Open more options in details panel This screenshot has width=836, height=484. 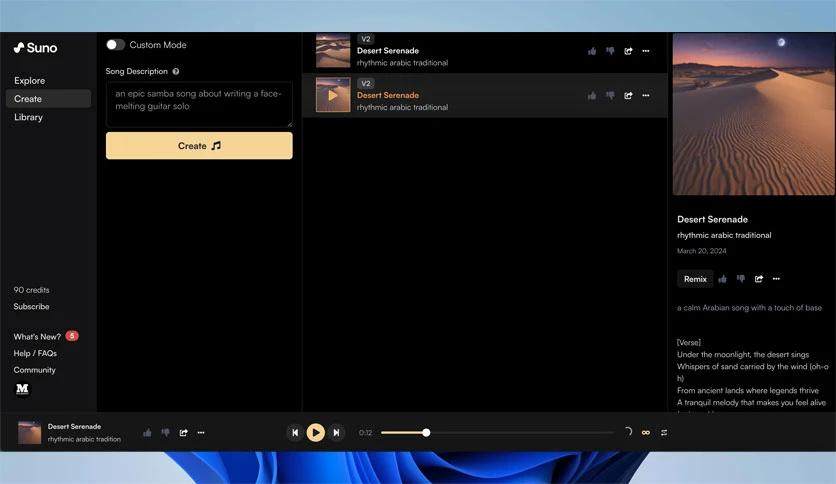(x=776, y=279)
